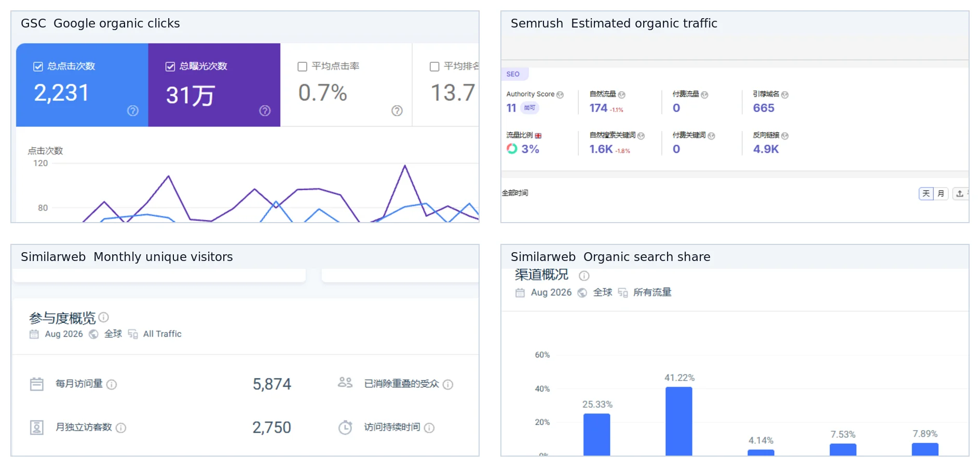This screenshot has width=980, height=467.
Task: Open help icon in 平均点击率 card
Action: (397, 111)
